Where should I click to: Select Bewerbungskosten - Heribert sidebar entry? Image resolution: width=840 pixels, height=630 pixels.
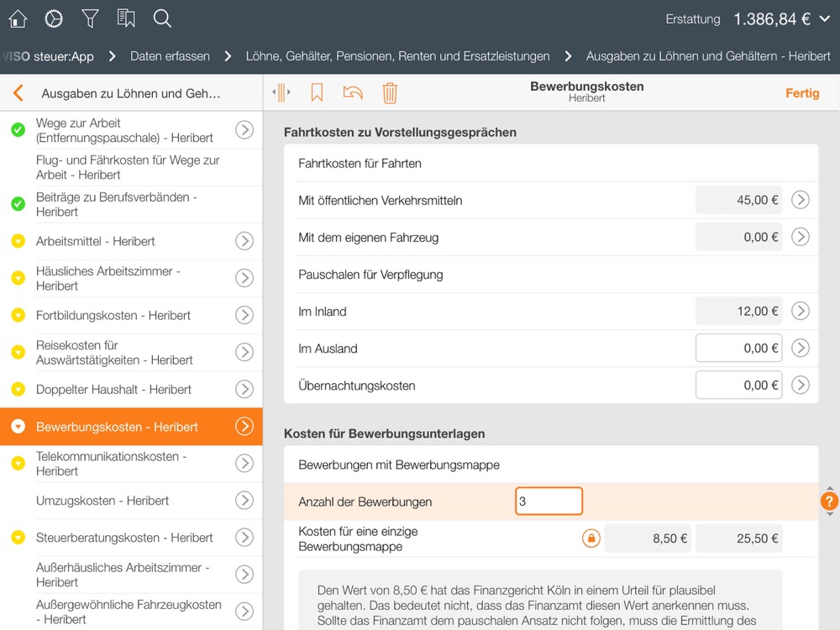tap(131, 427)
